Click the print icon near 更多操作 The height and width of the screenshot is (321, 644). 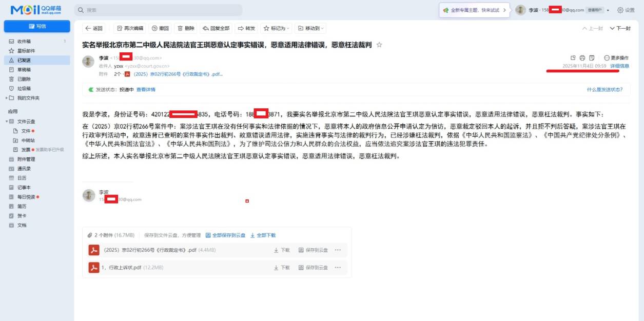[x=582, y=57]
